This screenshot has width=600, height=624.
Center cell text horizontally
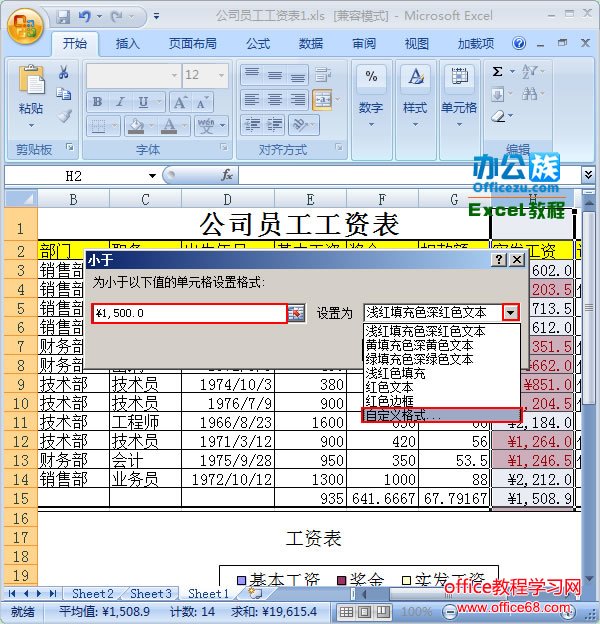[x=275, y=99]
